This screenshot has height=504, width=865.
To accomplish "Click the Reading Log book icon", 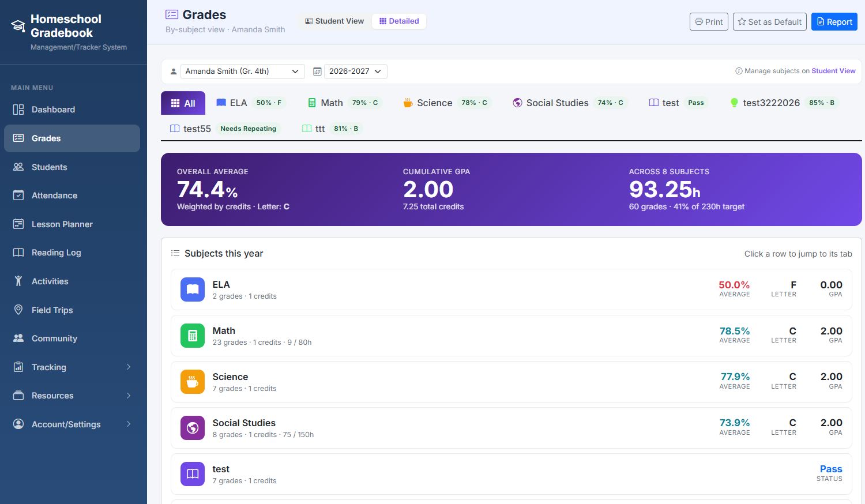I will (18, 253).
